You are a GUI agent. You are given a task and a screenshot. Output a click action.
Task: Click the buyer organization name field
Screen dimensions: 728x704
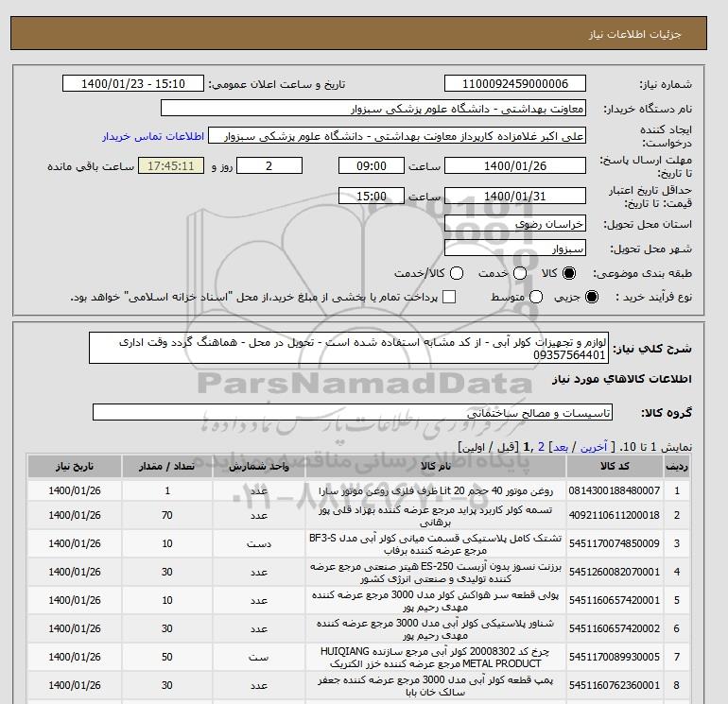(373, 108)
